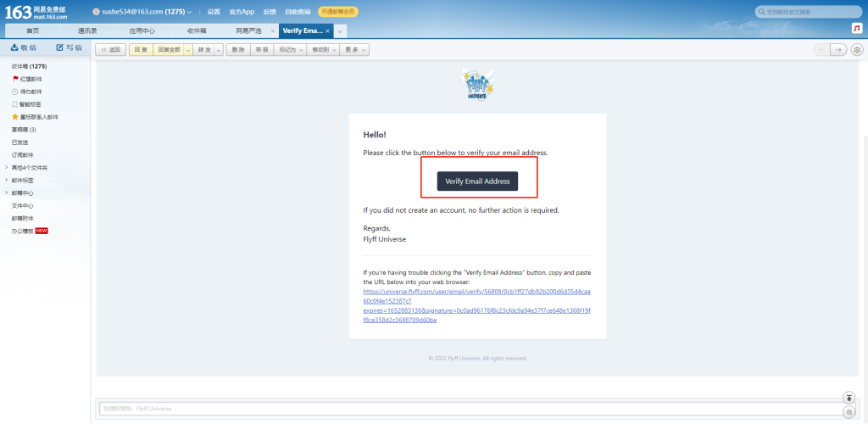This screenshot has height=424, width=868.
Task: Click the red music note icon
Action: point(856,28)
